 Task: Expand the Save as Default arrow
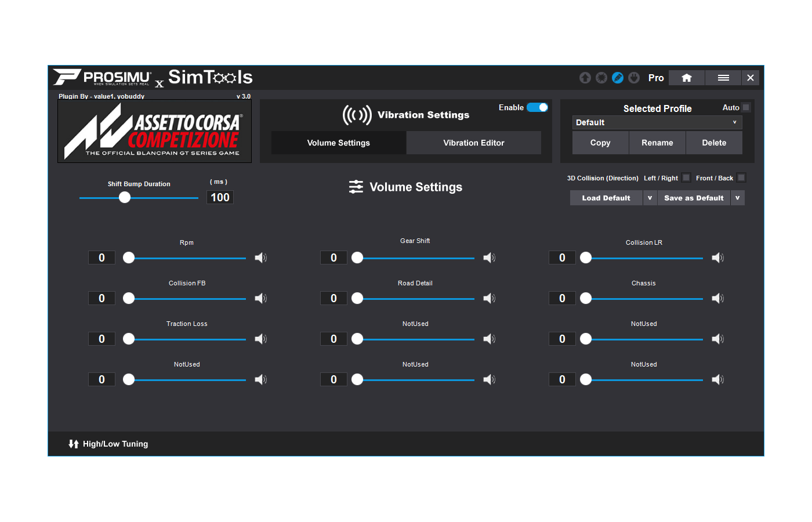pyautogui.click(x=737, y=198)
